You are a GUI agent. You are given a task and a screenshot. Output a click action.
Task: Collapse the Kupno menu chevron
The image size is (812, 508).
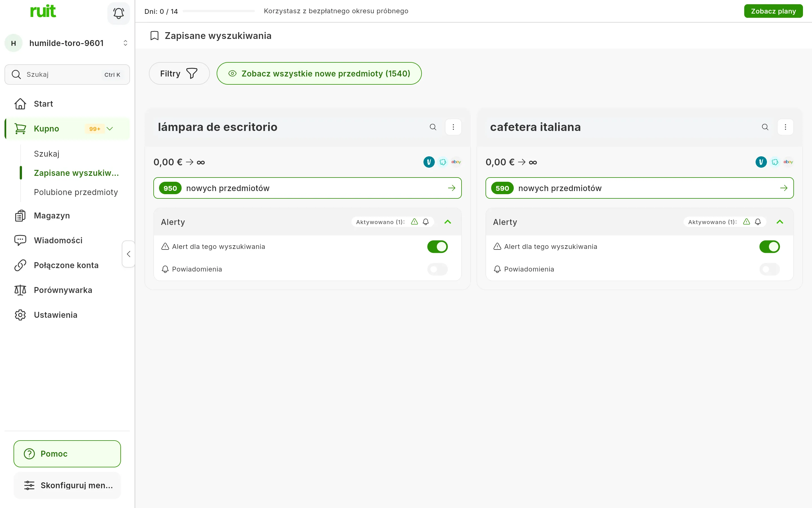pos(110,129)
